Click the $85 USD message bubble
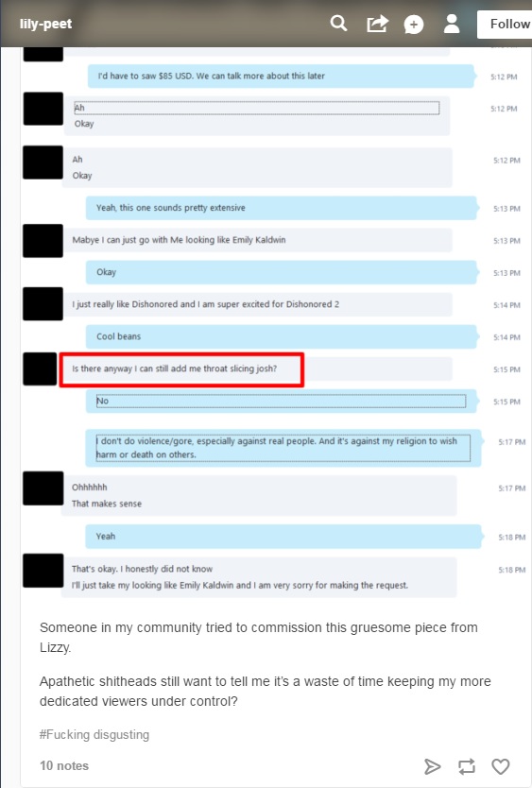Screen dimensions: 532x788 [281, 76]
